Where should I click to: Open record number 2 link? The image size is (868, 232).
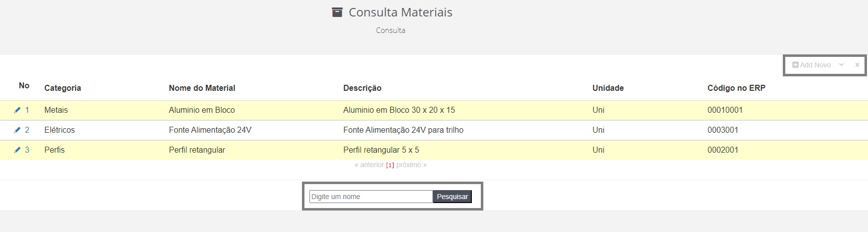27,130
